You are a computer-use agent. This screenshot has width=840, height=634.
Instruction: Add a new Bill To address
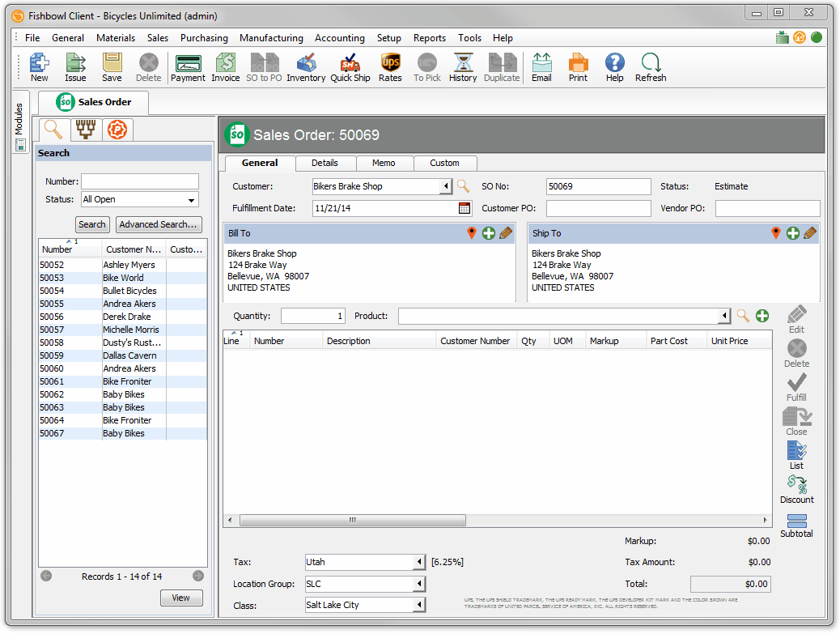click(489, 233)
